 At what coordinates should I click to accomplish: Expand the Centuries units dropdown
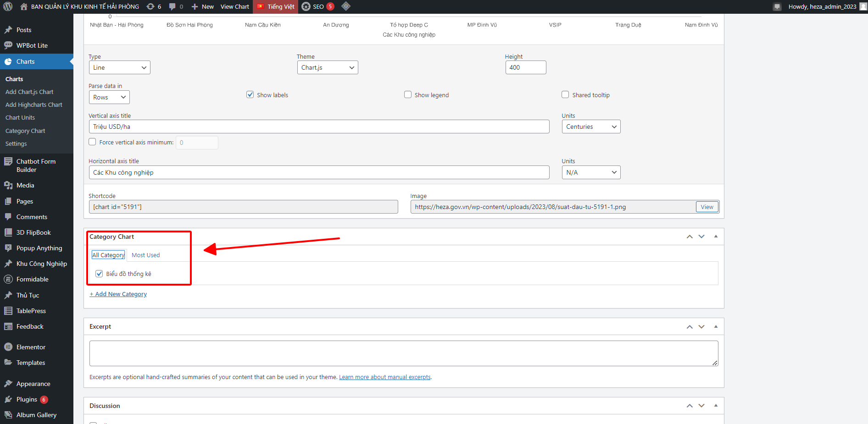[x=591, y=127]
